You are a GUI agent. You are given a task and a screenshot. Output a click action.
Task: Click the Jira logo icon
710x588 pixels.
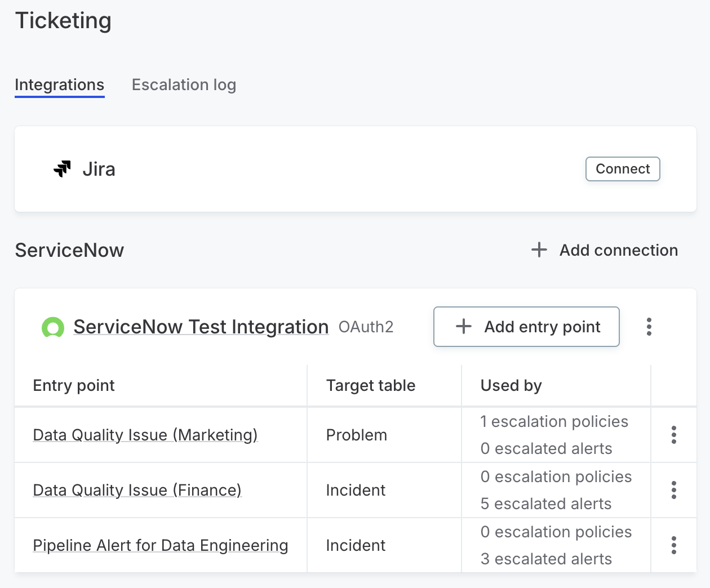[62, 169]
